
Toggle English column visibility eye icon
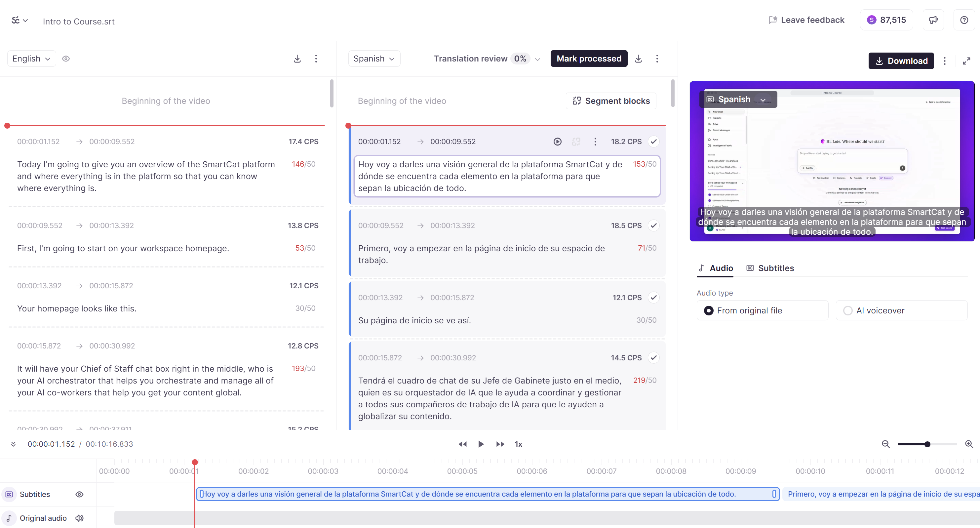click(66, 59)
